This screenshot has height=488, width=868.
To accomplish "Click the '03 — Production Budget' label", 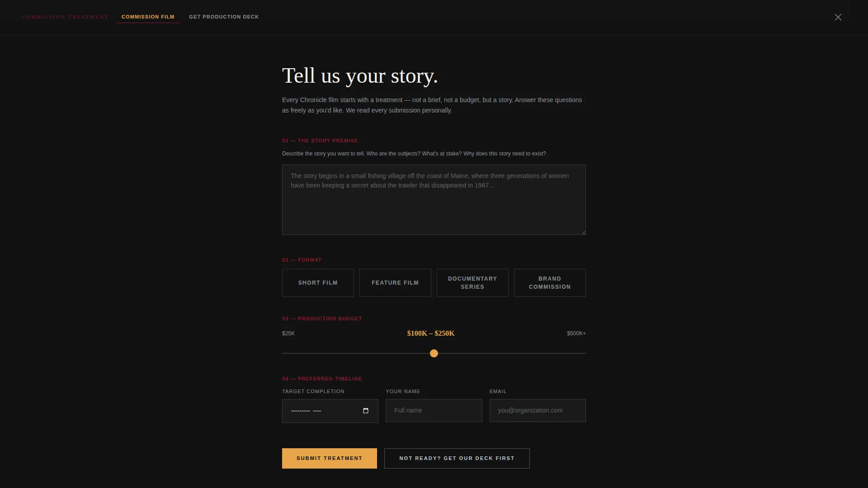I will click(x=322, y=319).
